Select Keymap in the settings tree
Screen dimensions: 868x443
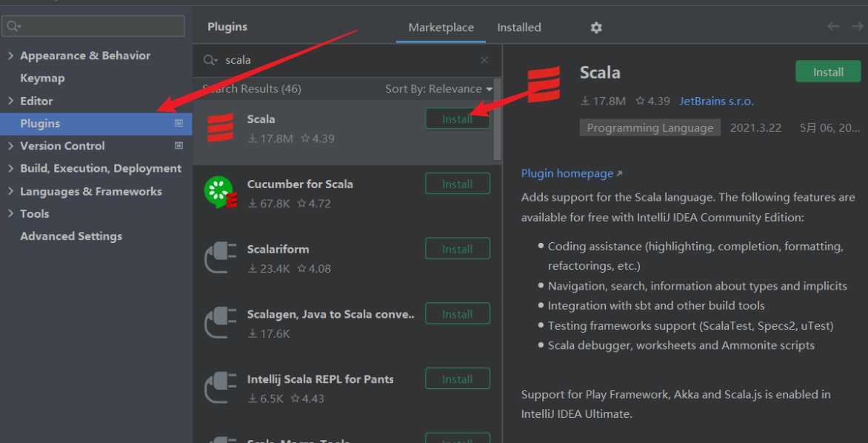point(43,78)
